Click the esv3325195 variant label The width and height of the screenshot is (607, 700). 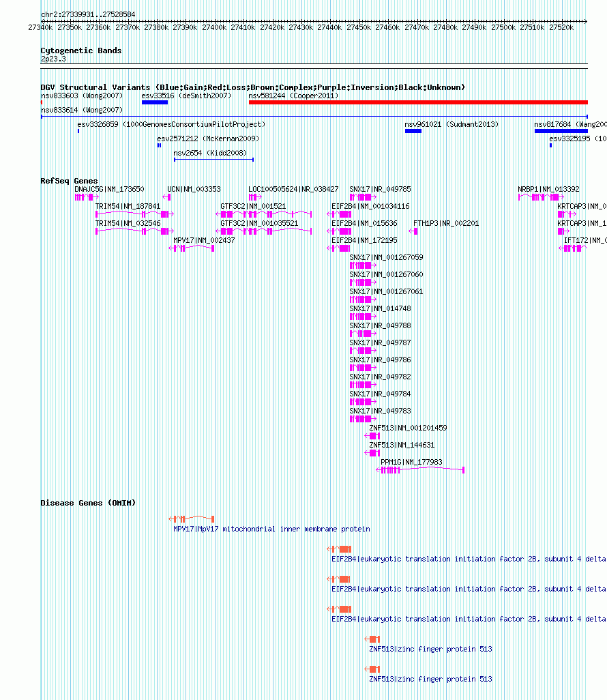coord(578,138)
